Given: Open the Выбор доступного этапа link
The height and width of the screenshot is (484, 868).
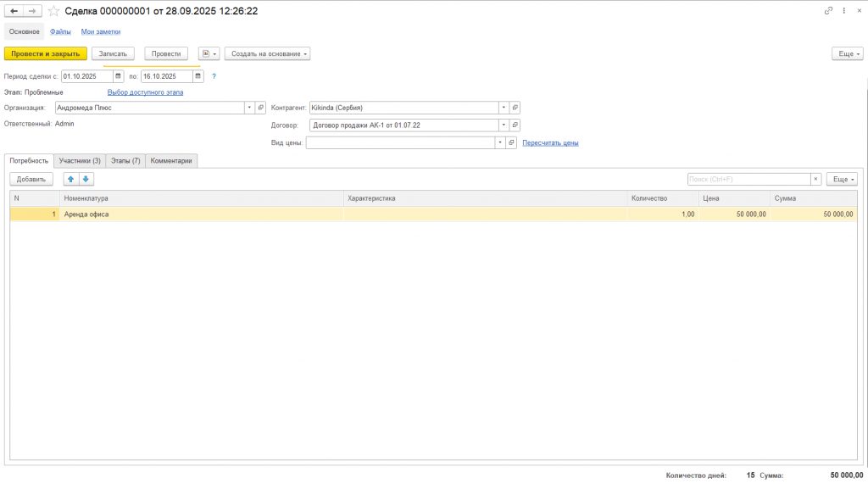Looking at the screenshot, I should tap(145, 92).
